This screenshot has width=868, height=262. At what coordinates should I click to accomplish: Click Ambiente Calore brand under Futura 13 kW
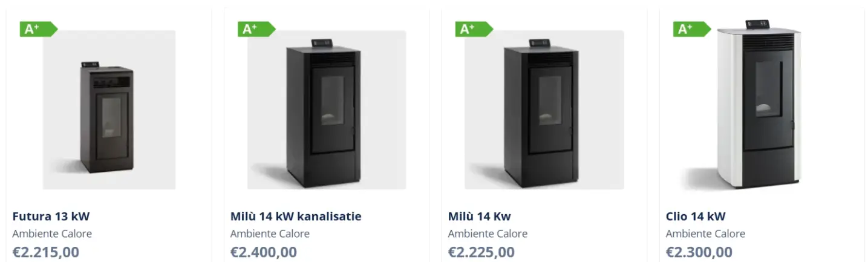coord(52,234)
